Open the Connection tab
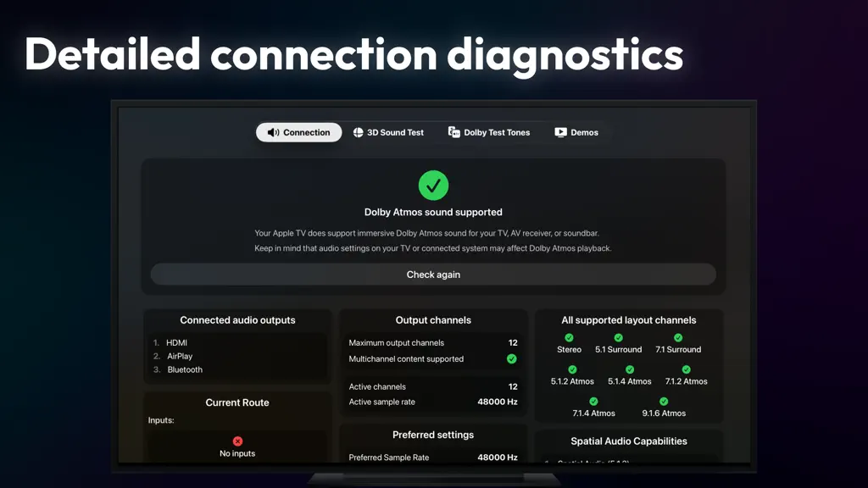 298,132
